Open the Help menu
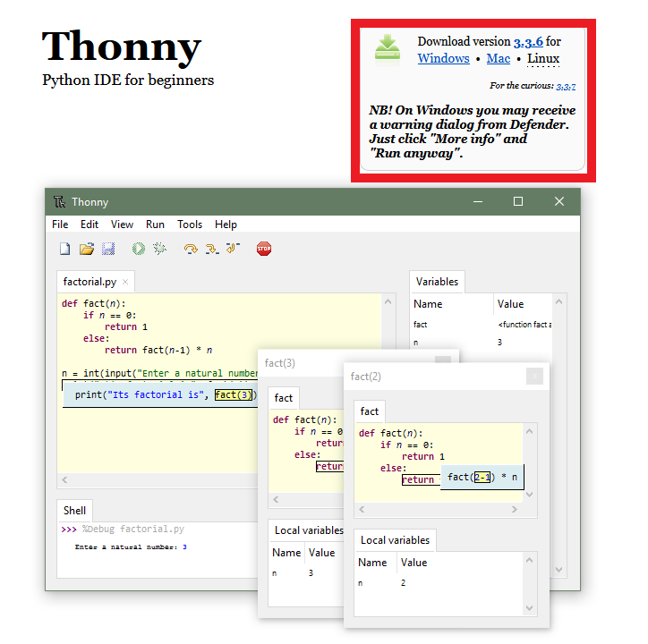This screenshot has width=648, height=644. [x=226, y=225]
